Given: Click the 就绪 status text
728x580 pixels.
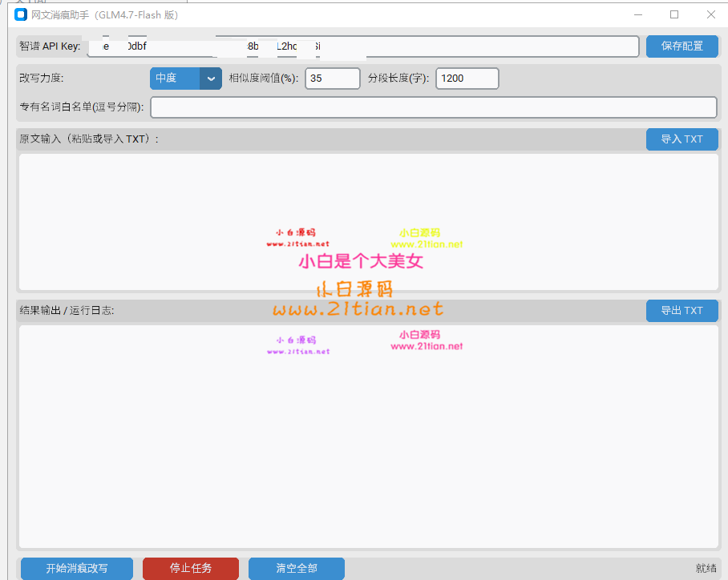Looking at the screenshot, I should click(x=706, y=569).
